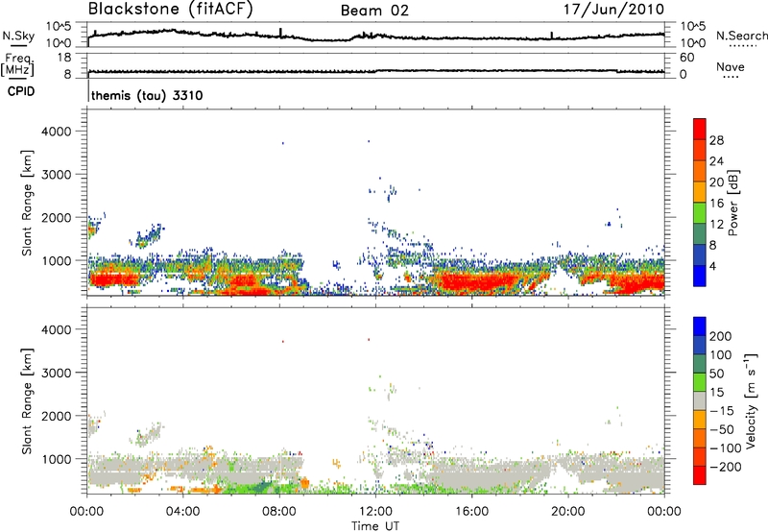Click the 'Nave' legend label

(731, 67)
